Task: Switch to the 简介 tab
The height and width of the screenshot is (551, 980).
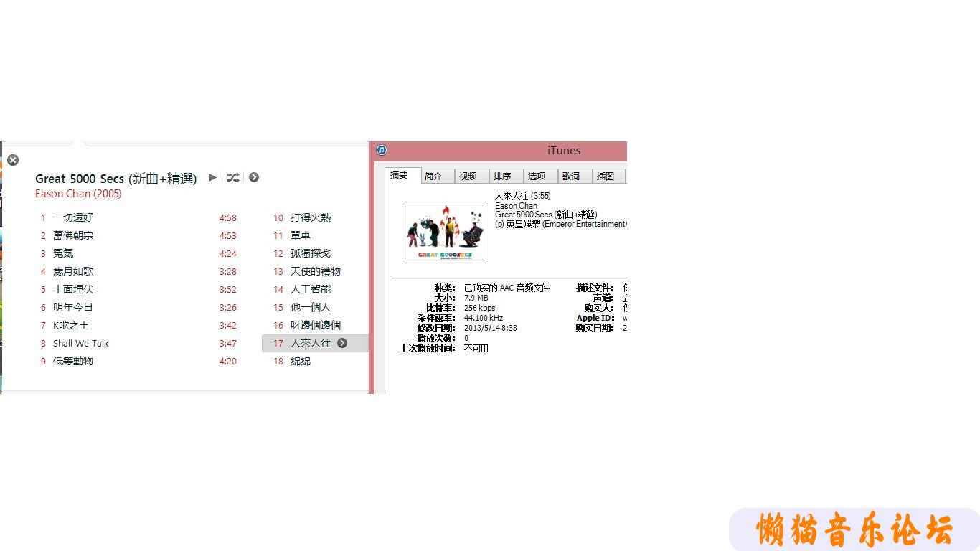Action: pyautogui.click(x=434, y=176)
